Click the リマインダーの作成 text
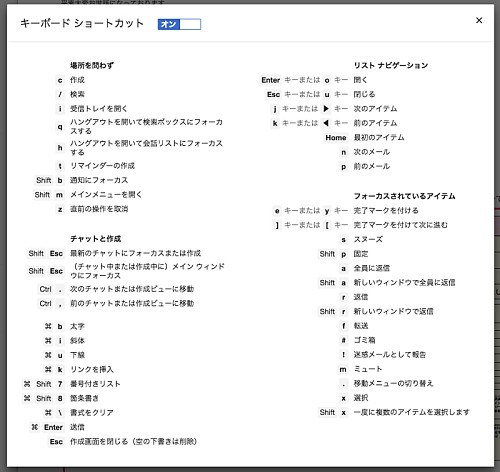 [x=102, y=166]
